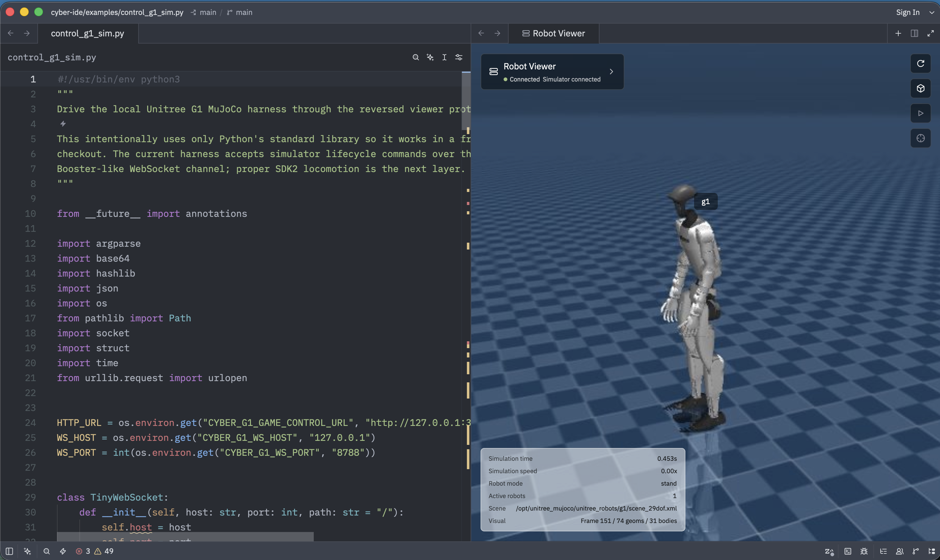Click HTTP_URL variable on line 24
This screenshot has width=940, height=560.
tap(79, 422)
